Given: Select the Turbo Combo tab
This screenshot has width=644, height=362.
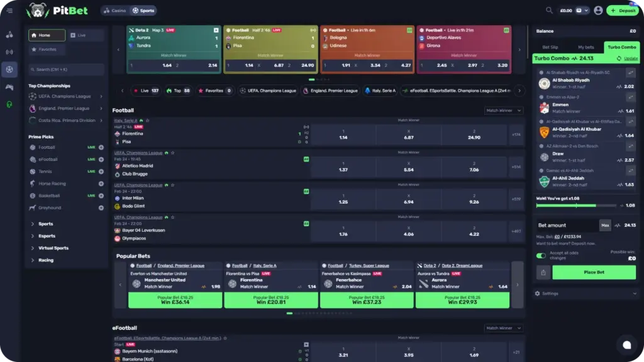Looking at the screenshot, I should click(621, 47).
